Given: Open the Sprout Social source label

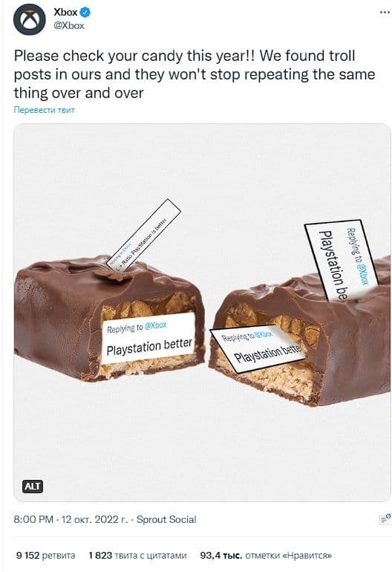Looking at the screenshot, I should point(166,519).
